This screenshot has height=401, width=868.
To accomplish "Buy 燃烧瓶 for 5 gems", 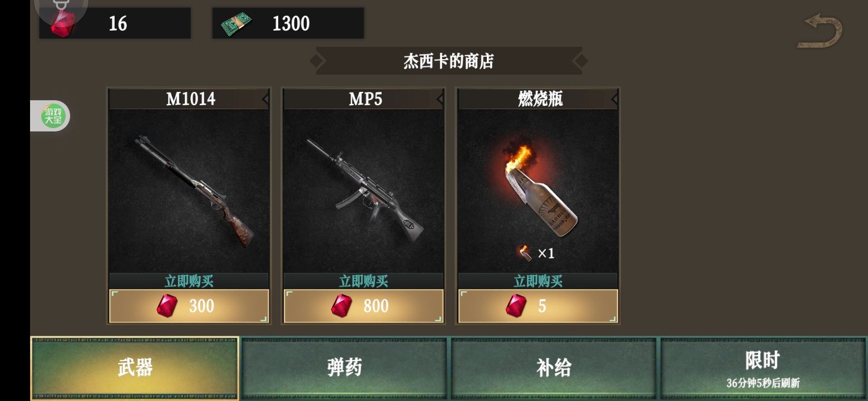I will 537,306.
